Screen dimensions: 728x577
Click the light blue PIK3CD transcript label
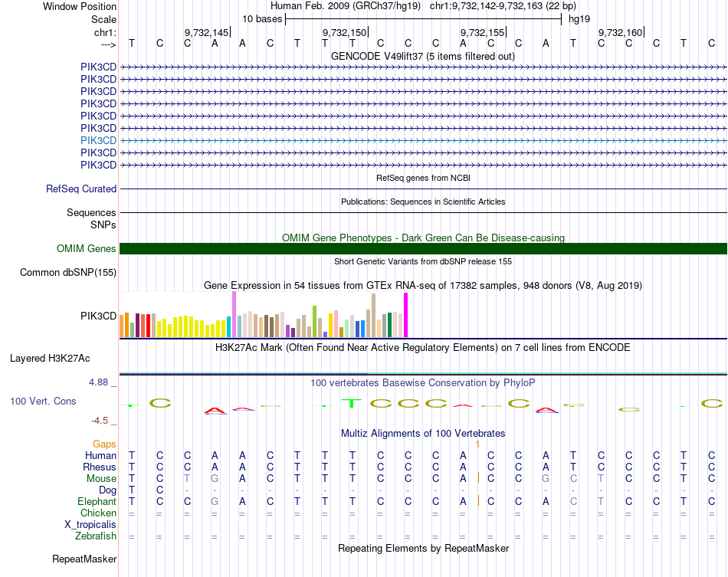pyautogui.click(x=98, y=140)
